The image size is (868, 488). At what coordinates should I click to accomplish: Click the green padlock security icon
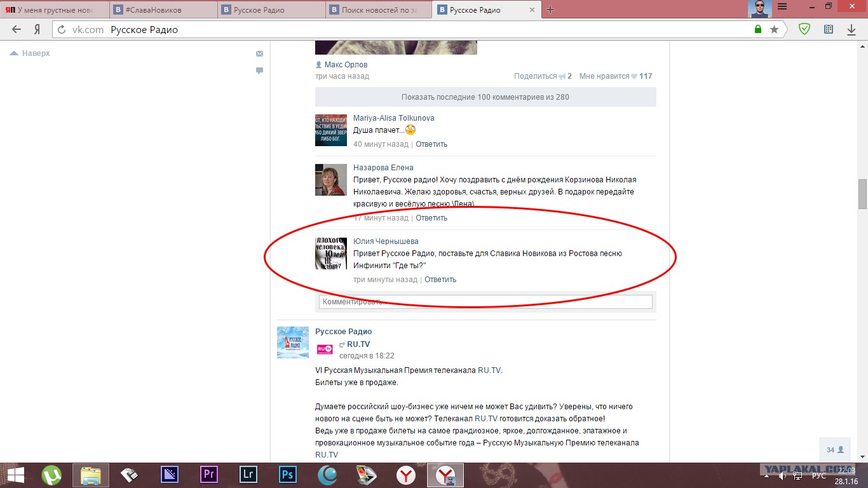pos(758,29)
